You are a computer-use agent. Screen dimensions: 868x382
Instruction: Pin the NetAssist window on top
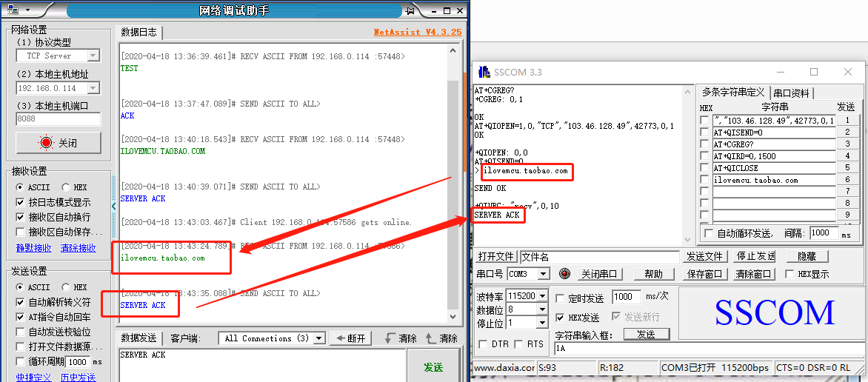tap(410, 10)
